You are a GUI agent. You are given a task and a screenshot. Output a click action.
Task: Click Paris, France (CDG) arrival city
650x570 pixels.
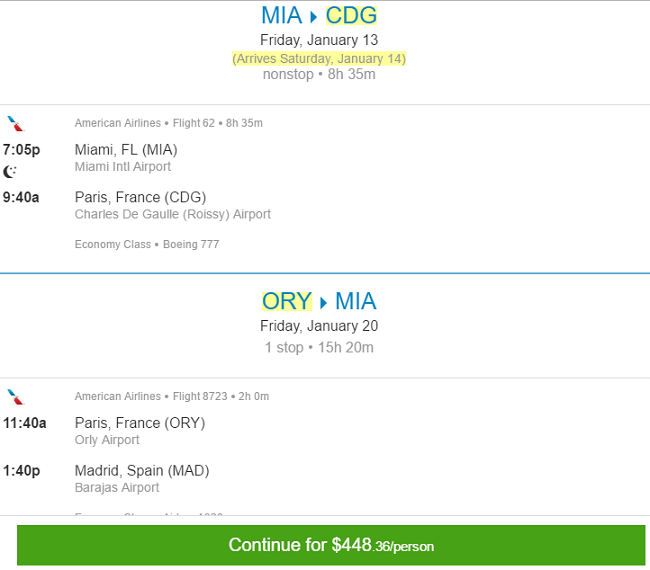pos(141,197)
